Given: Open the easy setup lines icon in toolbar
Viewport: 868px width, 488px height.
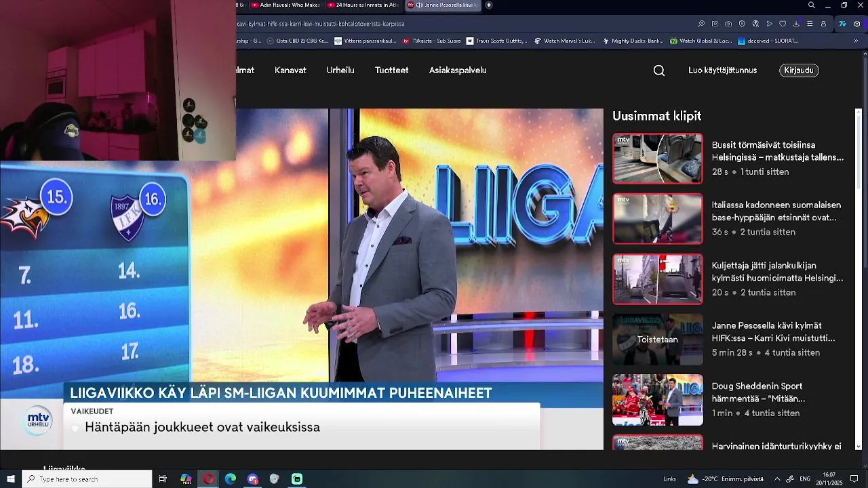Looking at the screenshot, I should (810, 24).
